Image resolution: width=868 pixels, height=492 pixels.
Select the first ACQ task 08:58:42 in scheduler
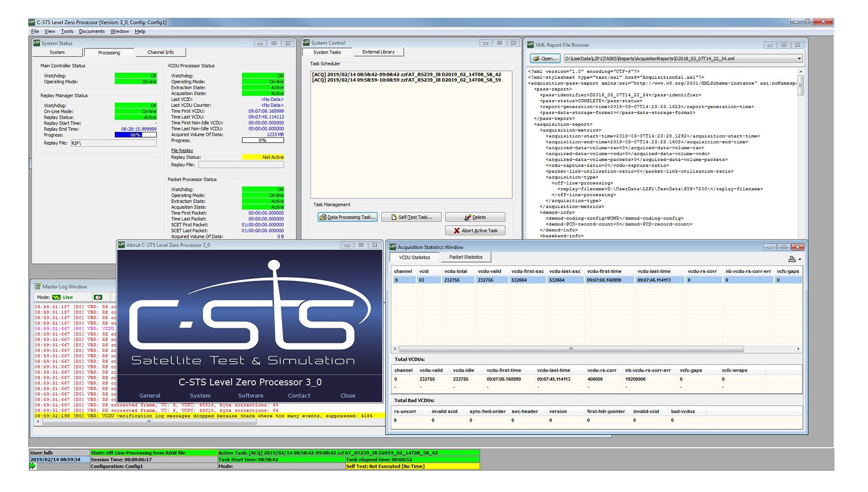tap(406, 75)
